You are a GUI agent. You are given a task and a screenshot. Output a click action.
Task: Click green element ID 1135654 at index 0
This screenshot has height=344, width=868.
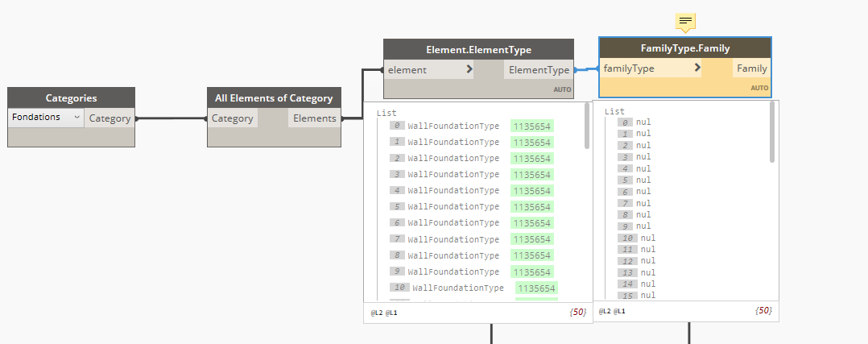tap(531, 126)
